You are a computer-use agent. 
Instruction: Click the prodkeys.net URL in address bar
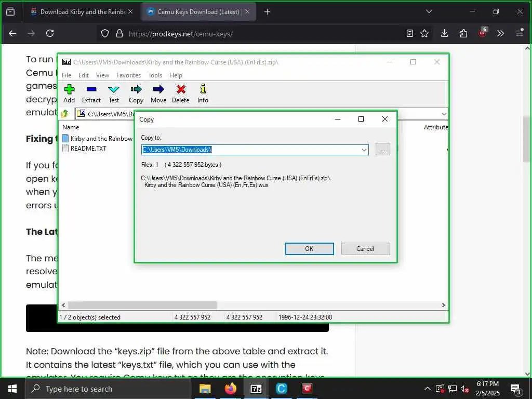[180, 34]
